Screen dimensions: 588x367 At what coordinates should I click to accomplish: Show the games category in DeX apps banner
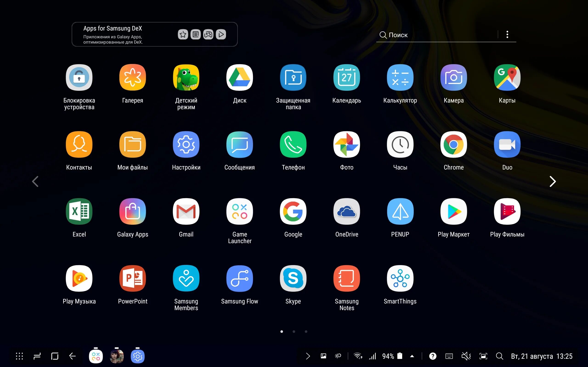[209, 34]
